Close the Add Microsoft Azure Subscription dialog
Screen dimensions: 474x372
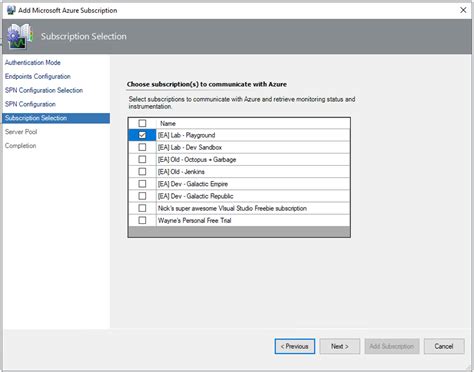(x=463, y=10)
